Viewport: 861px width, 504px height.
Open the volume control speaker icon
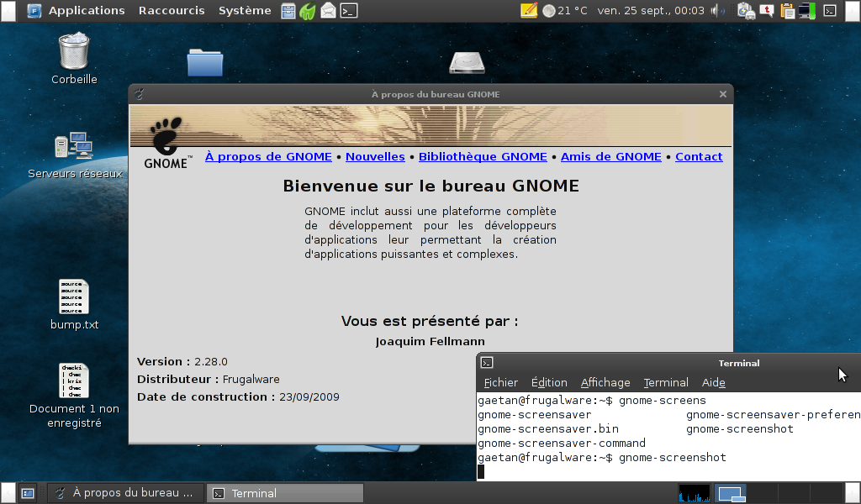tap(716, 10)
